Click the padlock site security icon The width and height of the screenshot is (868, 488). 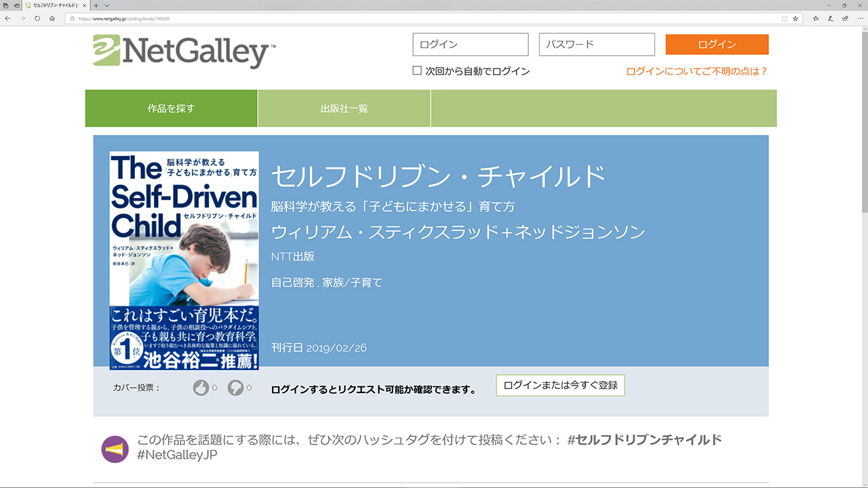pyautogui.click(x=71, y=18)
